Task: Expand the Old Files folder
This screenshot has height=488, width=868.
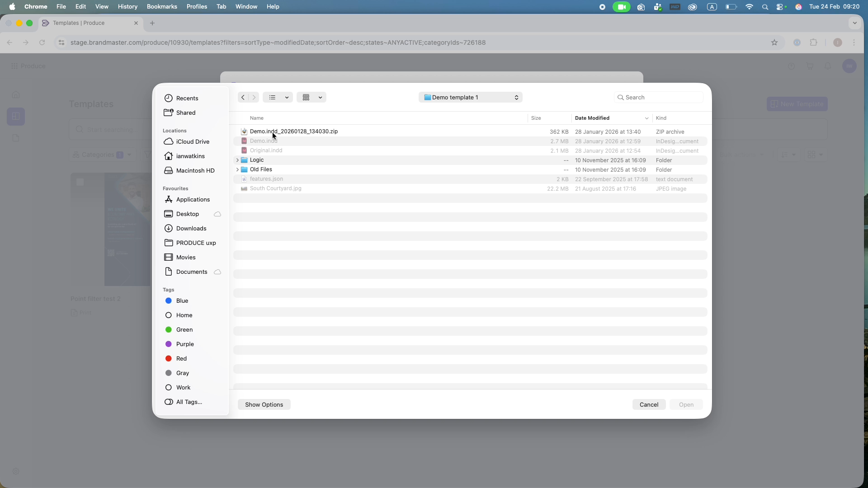Action: click(x=237, y=169)
